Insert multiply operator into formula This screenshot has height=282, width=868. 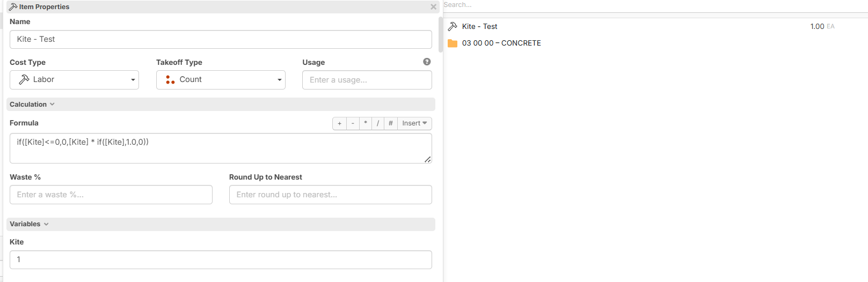click(366, 123)
